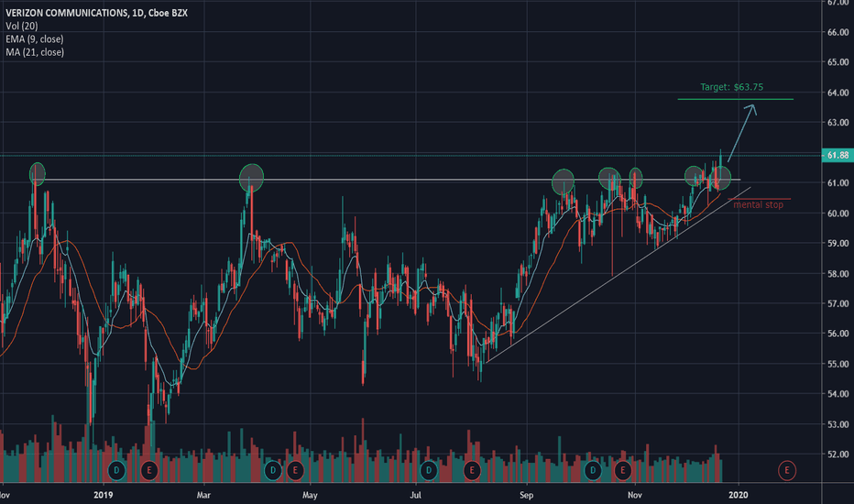Click the earnings marker E after 2019

(x=149, y=470)
